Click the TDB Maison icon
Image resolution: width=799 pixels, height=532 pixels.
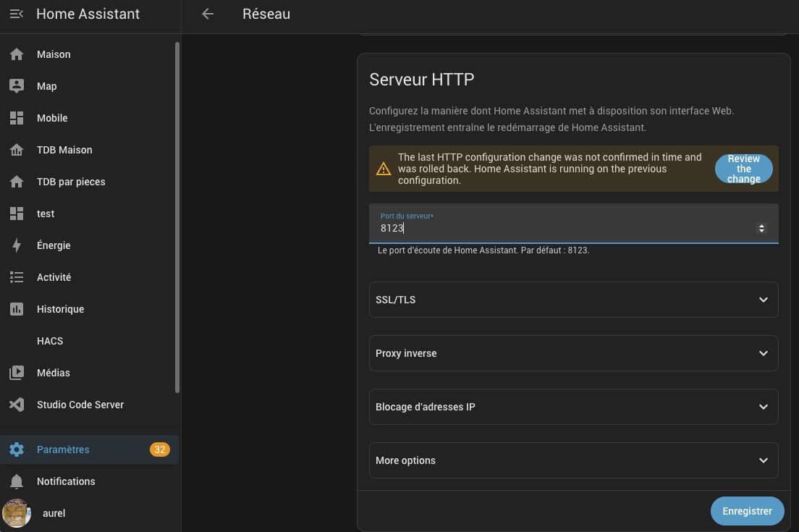[x=17, y=150]
